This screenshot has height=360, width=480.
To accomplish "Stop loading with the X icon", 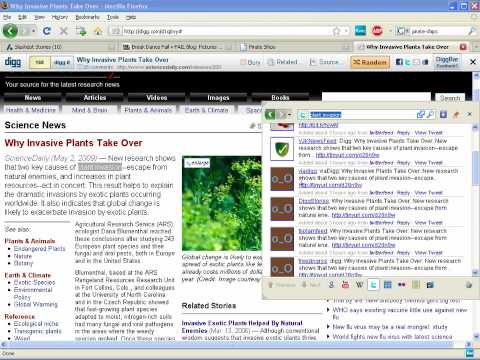I will tap(63, 31).
